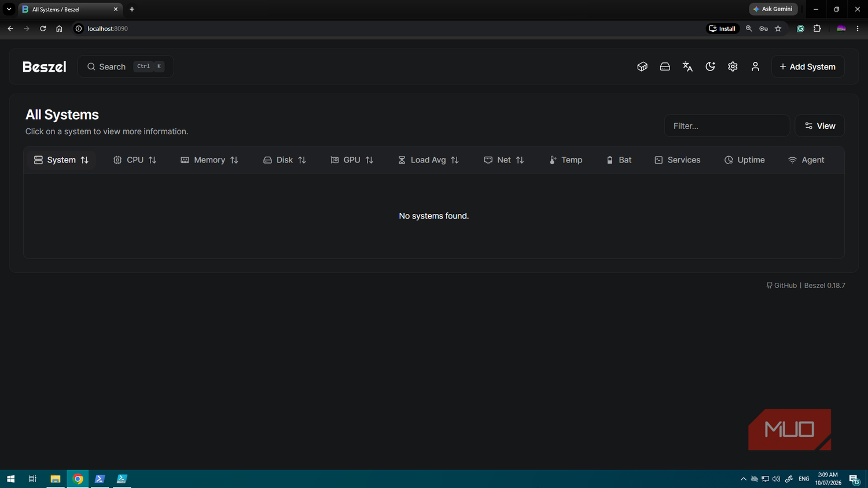This screenshot has height=488, width=868.
Task: Open the GitHub link in footer
Action: coord(782,286)
